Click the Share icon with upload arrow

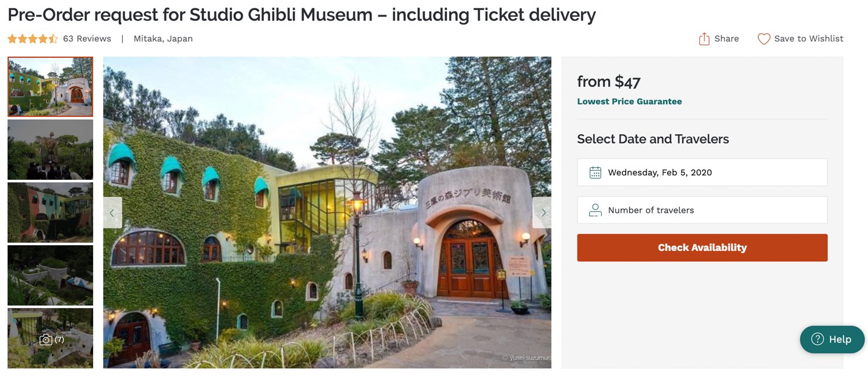tap(704, 38)
